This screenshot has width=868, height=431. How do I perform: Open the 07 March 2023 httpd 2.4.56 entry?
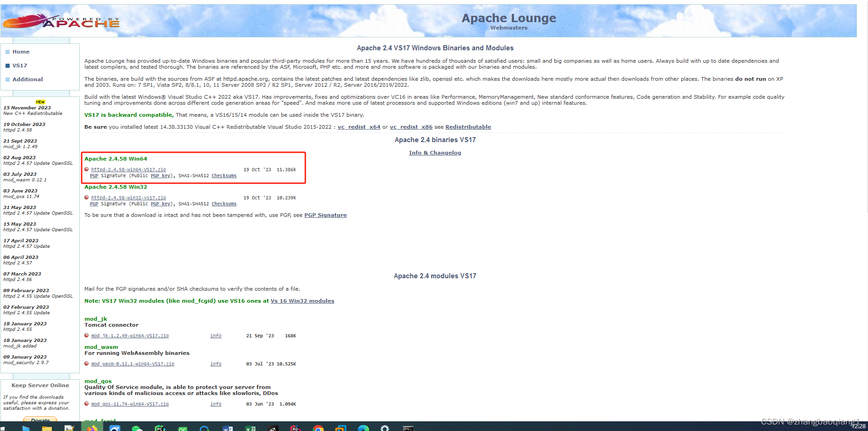pos(22,276)
